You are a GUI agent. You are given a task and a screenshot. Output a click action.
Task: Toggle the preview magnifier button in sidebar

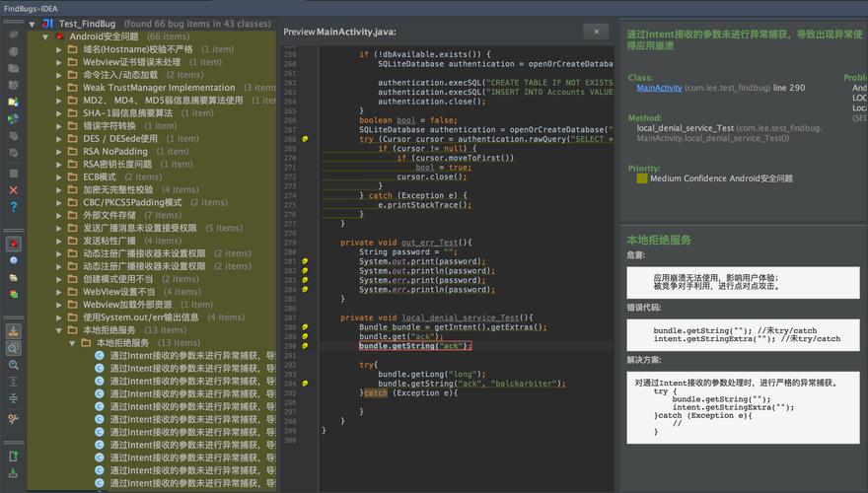click(13, 348)
